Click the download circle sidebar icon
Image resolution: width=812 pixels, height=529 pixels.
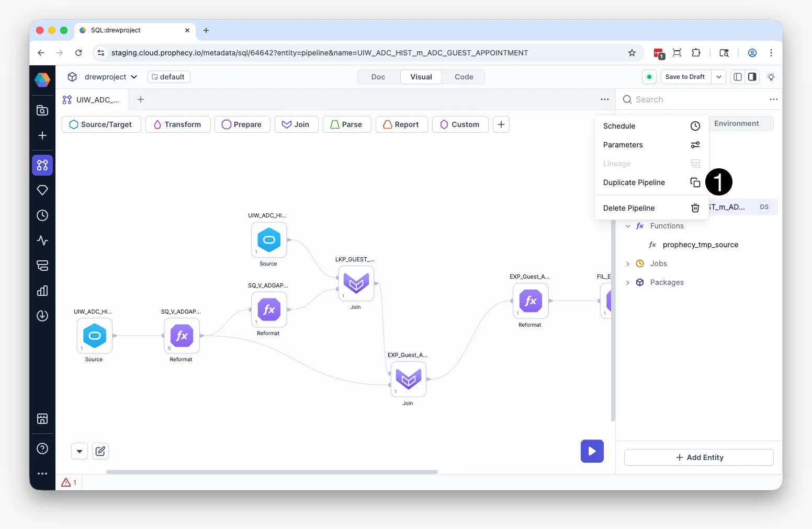[x=42, y=316]
